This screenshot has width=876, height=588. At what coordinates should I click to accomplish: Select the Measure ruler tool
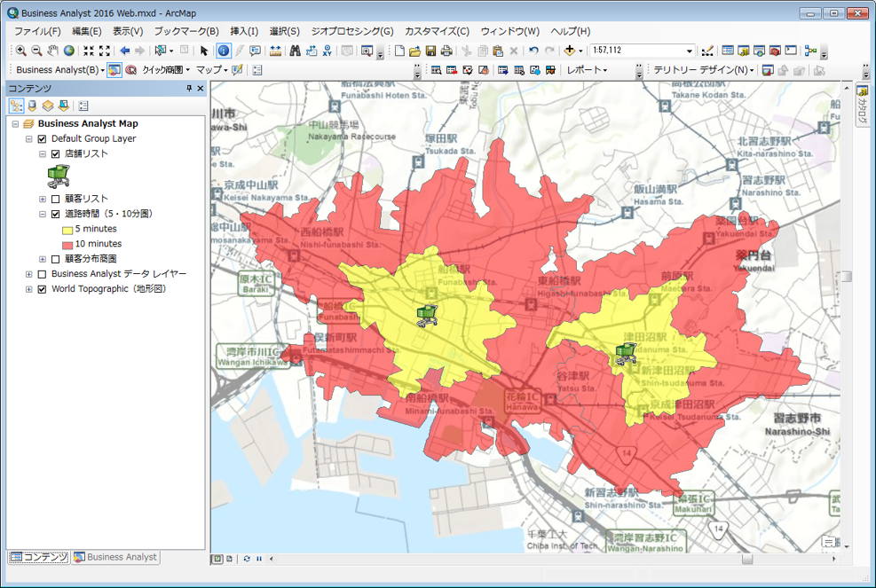pos(275,51)
